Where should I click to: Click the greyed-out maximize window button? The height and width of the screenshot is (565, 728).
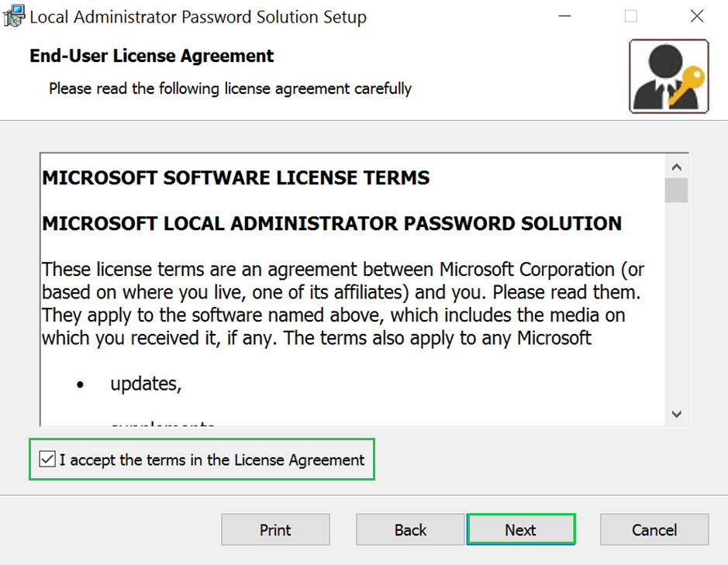(631, 16)
